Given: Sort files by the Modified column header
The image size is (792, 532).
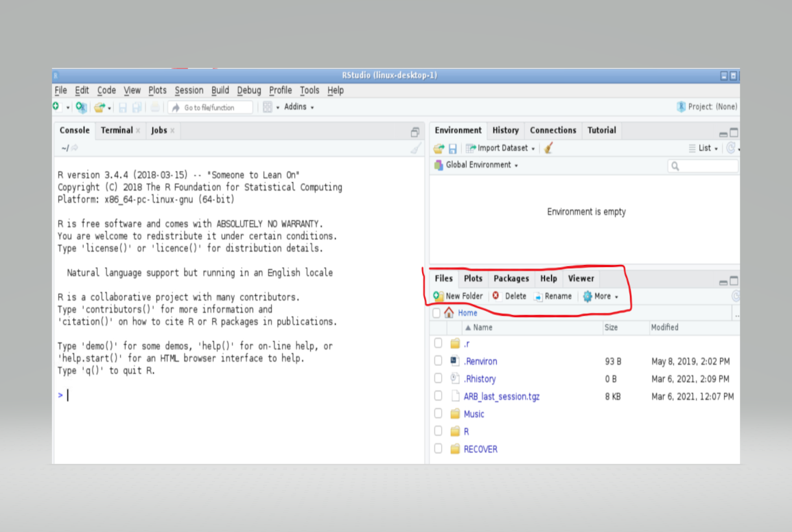Looking at the screenshot, I should coord(665,327).
